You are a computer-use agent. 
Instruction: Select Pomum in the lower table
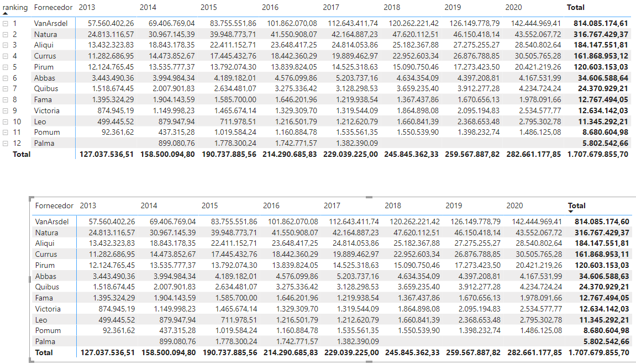pos(48,330)
